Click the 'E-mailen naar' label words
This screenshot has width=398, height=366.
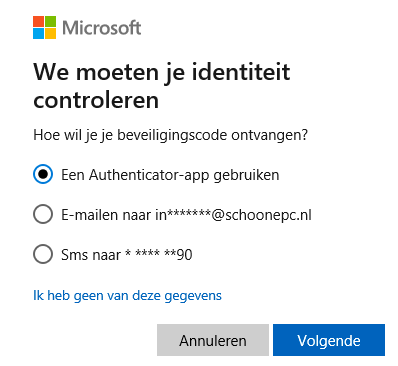[106, 215]
